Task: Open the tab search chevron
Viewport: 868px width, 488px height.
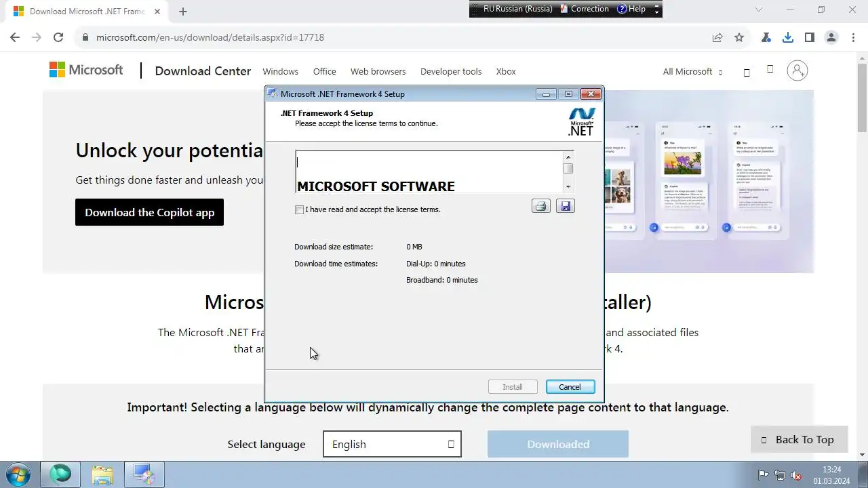Action: (759, 9)
